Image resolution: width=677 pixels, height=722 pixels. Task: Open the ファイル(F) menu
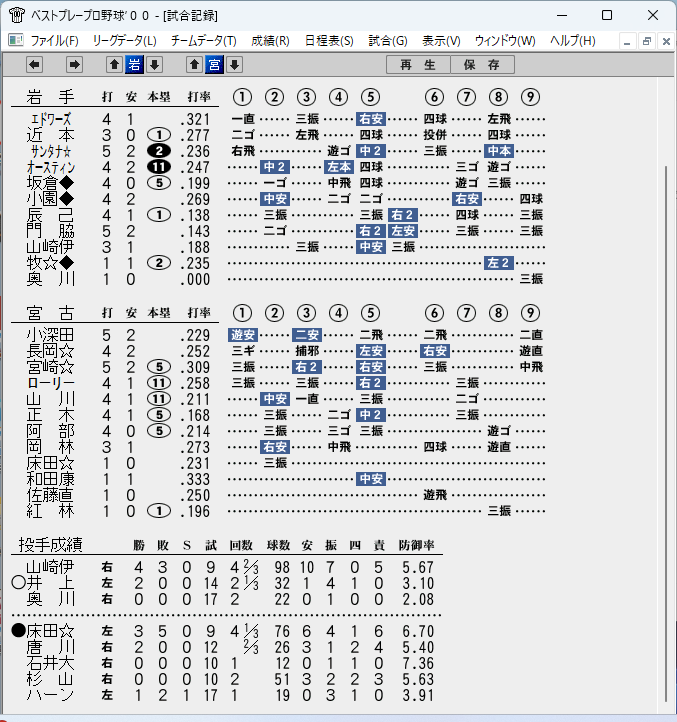pos(54,41)
